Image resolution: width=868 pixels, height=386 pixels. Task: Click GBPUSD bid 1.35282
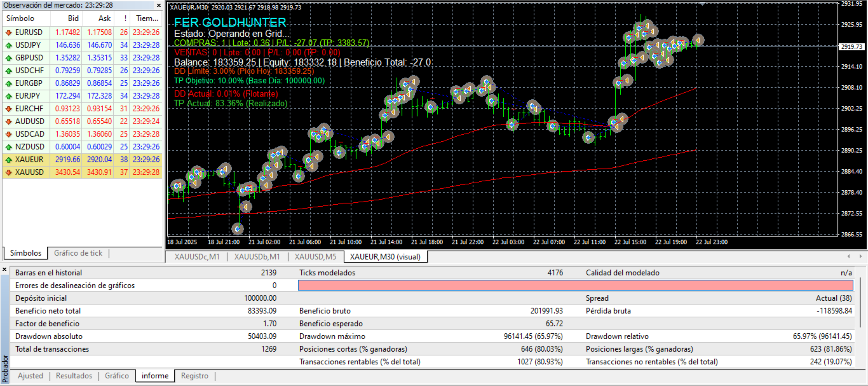tap(68, 58)
